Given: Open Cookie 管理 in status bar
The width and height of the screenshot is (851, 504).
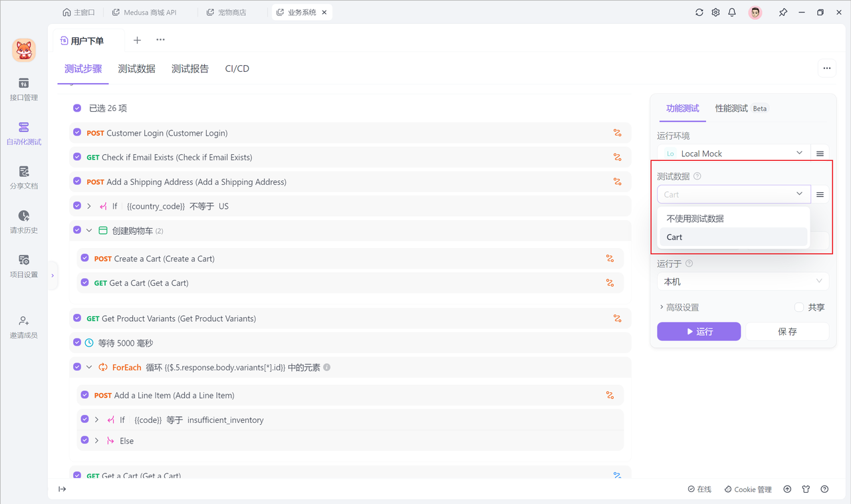Looking at the screenshot, I should [x=748, y=489].
